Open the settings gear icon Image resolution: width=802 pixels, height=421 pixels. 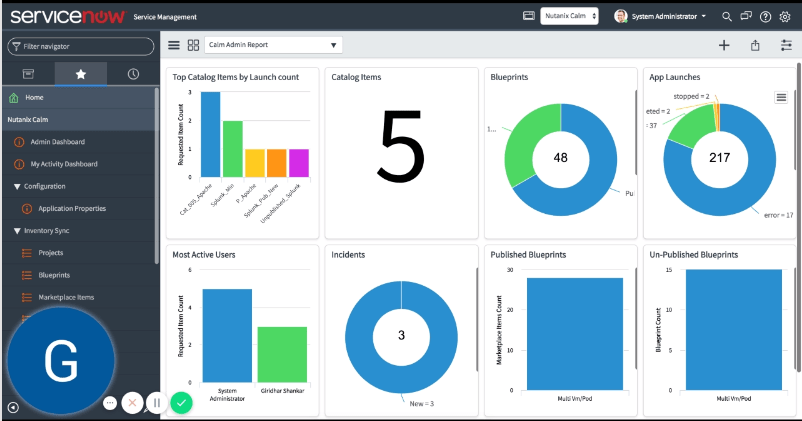coord(784,16)
